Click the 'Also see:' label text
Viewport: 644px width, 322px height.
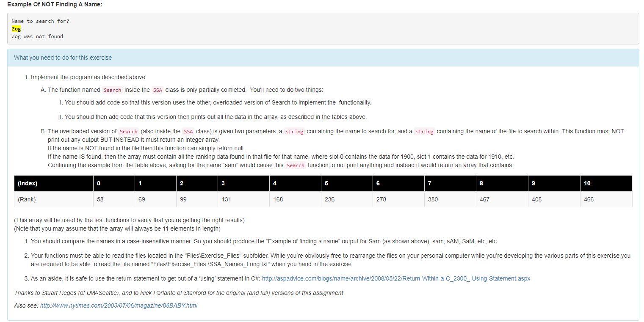pyautogui.click(x=26, y=305)
